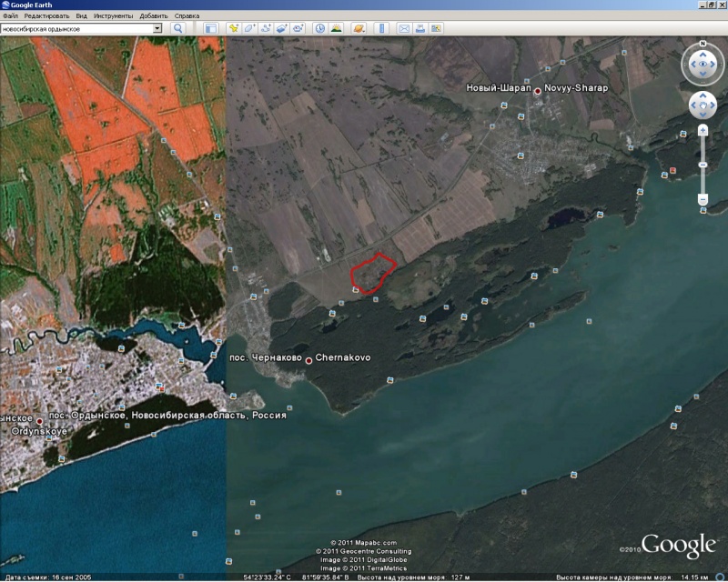
Task: Click the magnifier search button
Action: click(x=178, y=28)
